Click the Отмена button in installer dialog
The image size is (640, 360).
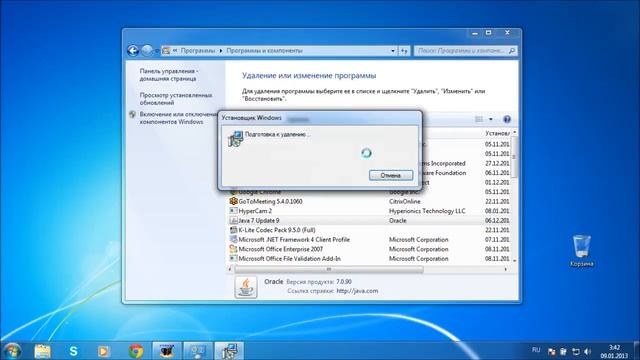pos(391,175)
